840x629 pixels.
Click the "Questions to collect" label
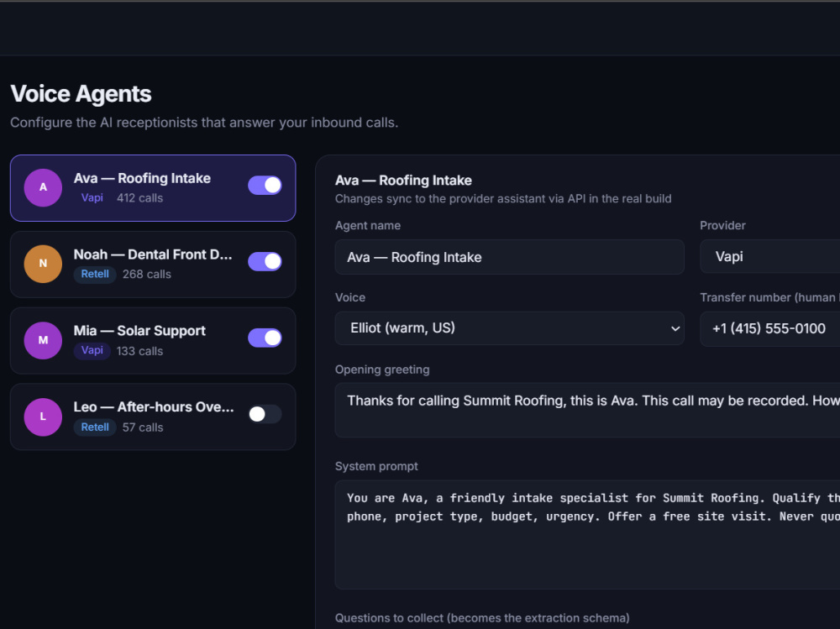click(x=482, y=618)
